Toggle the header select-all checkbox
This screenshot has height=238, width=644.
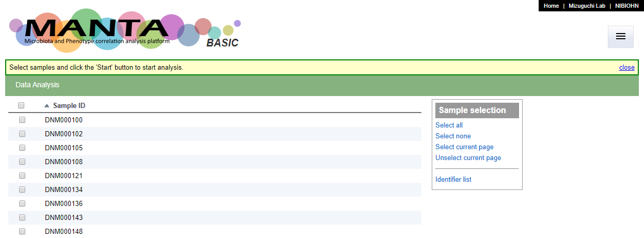tap(21, 105)
